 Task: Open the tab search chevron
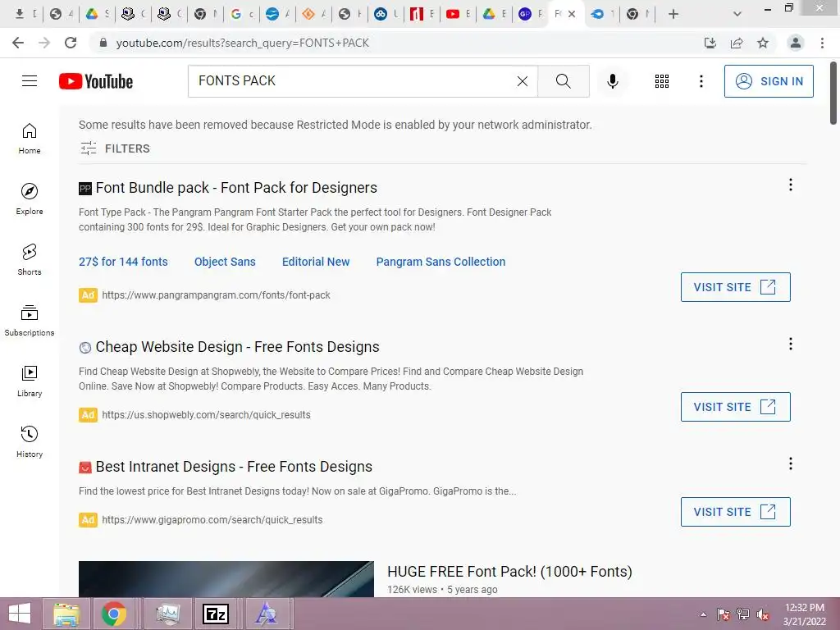pos(737,14)
